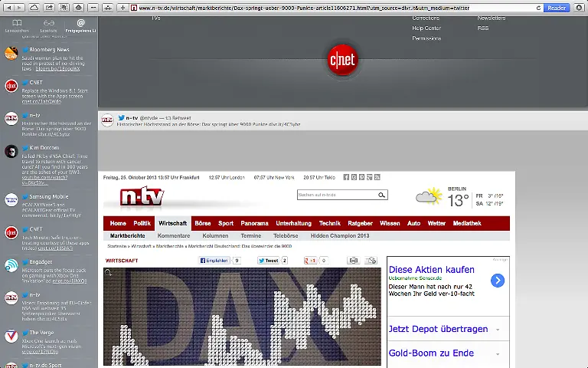Open the Technik menu item

point(330,223)
